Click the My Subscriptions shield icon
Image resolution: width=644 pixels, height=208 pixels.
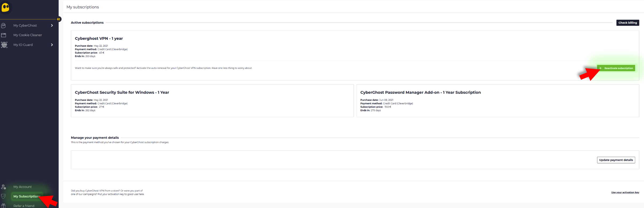click(x=3, y=196)
